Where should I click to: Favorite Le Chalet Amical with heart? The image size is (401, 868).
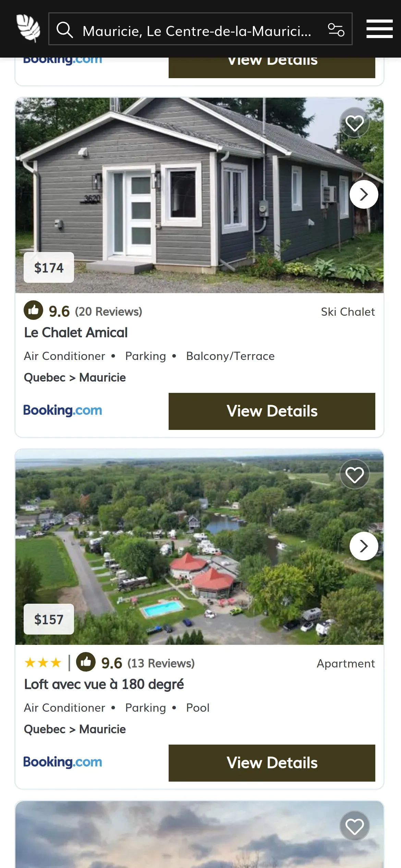click(x=354, y=123)
